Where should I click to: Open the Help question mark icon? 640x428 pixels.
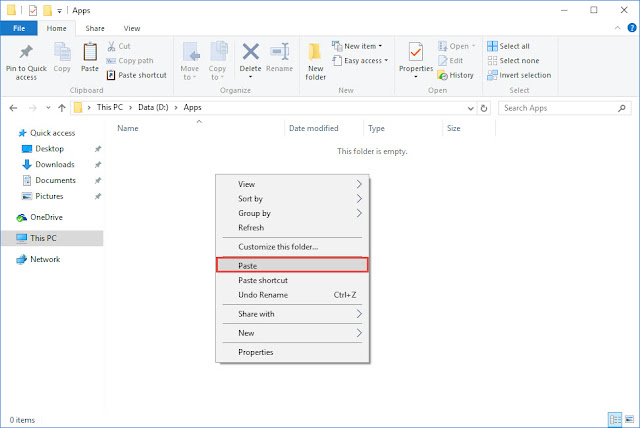click(632, 28)
